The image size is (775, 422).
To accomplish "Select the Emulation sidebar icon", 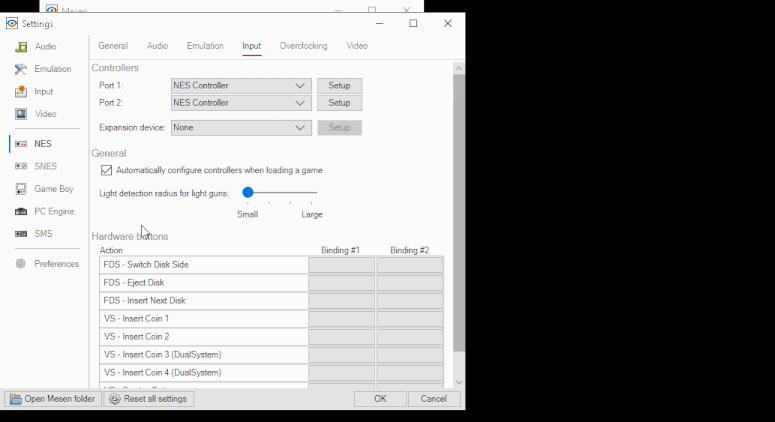I will tap(21, 69).
